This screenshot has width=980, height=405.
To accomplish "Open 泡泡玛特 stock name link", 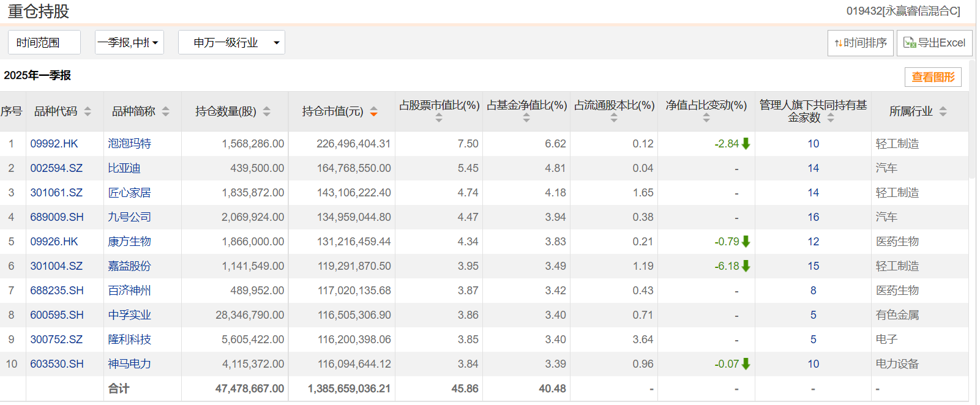I will pyautogui.click(x=129, y=144).
